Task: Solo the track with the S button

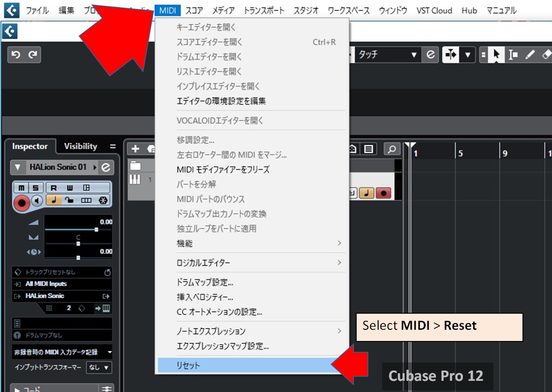Action: (x=35, y=188)
